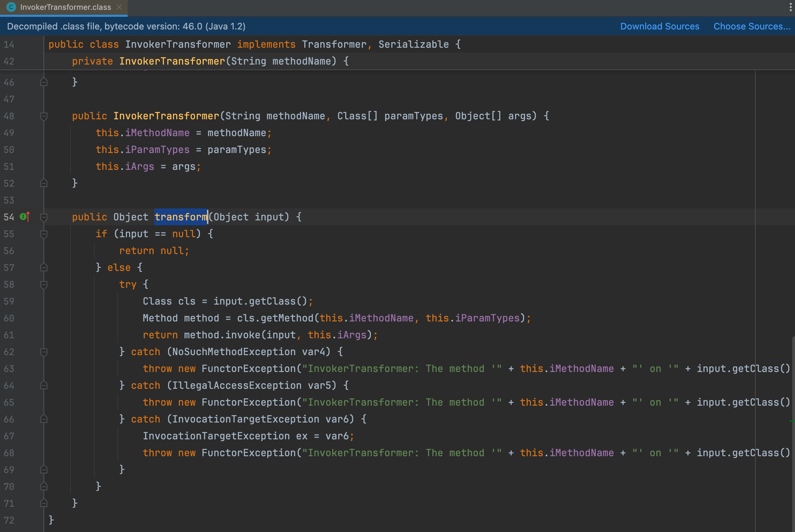The width and height of the screenshot is (795, 532).
Task: Click fold marker at IllegalAccessException catch line 64
Action: (x=44, y=385)
